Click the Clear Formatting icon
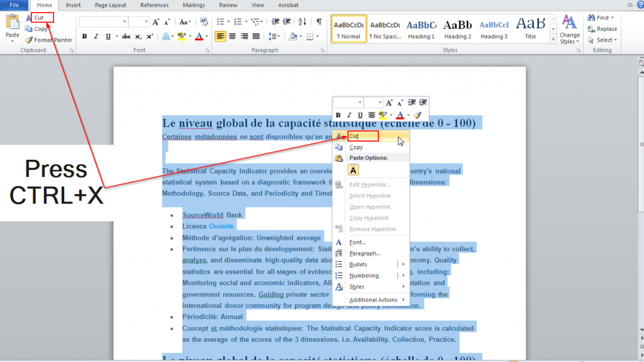Image resolution: width=644 pixels, height=362 pixels. point(204,22)
